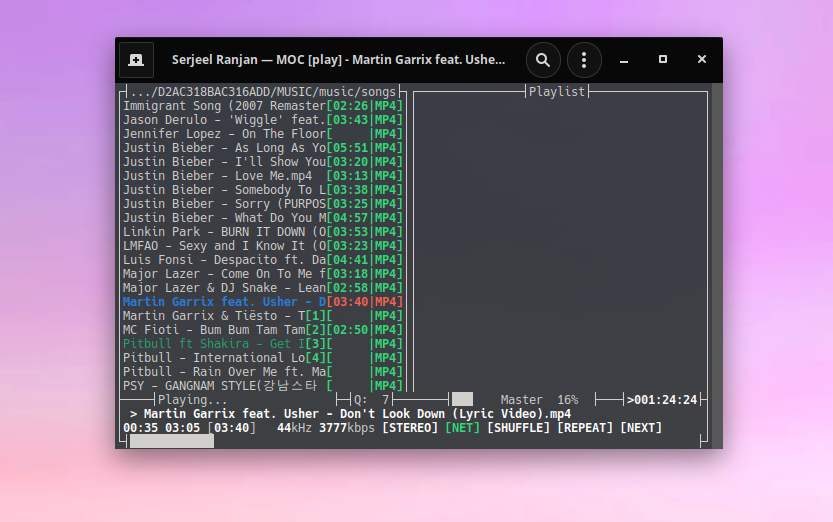Switch to the Playlist panel header
This screenshot has height=522, width=833.
coord(557,92)
